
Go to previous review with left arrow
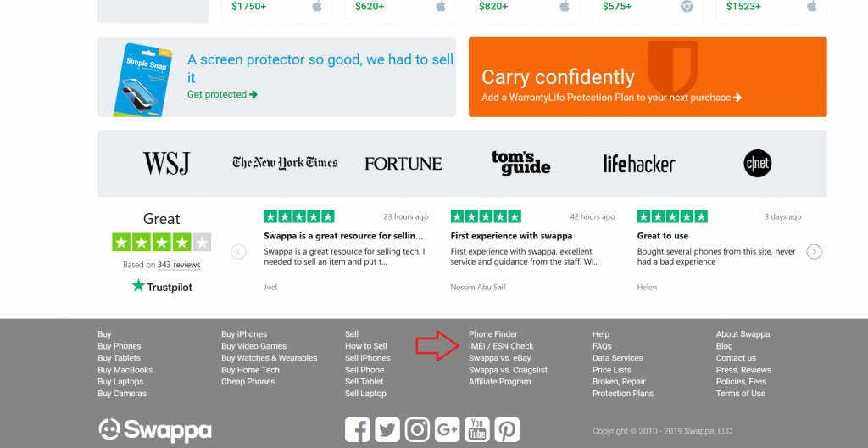coord(238,252)
